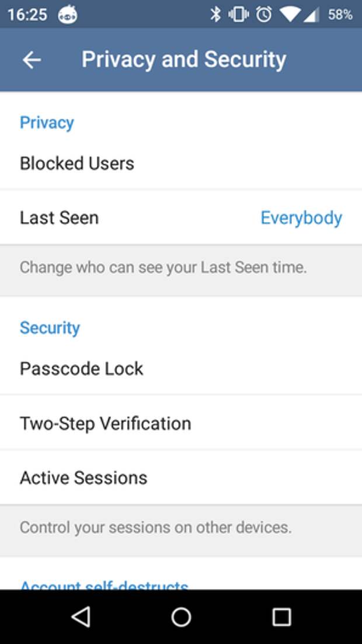The image size is (362, 644).
Task: Change the Everybody value for Last Seen
Action: click(301, 218)
